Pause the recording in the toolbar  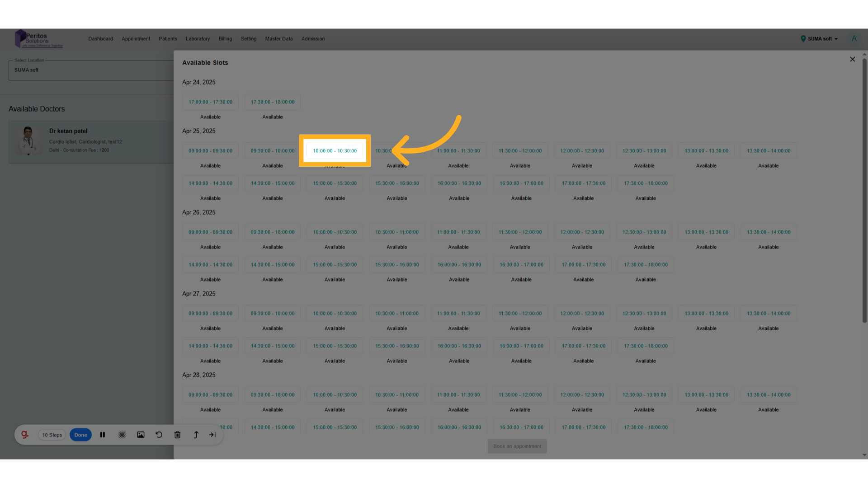[x=103, y=435]
